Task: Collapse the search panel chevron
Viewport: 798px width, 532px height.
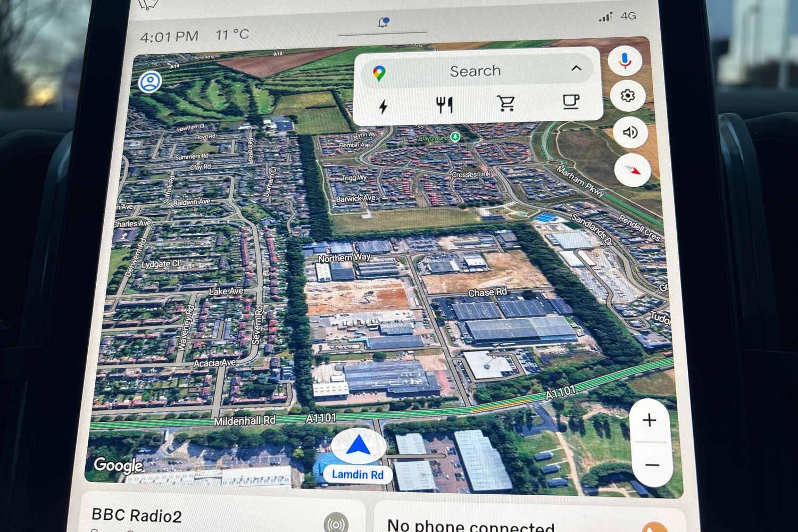Action: 576,68
